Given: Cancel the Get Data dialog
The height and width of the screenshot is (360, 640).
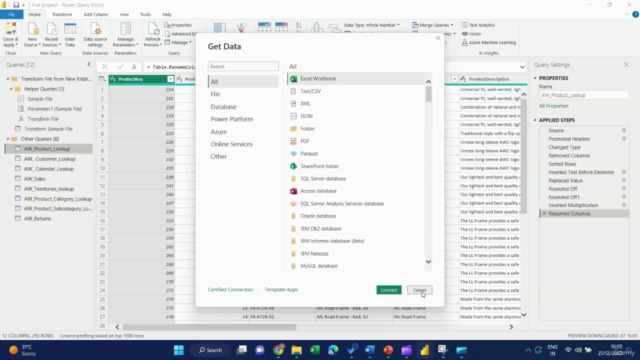Looking at the screenshot, I should [x=420, y=290].
